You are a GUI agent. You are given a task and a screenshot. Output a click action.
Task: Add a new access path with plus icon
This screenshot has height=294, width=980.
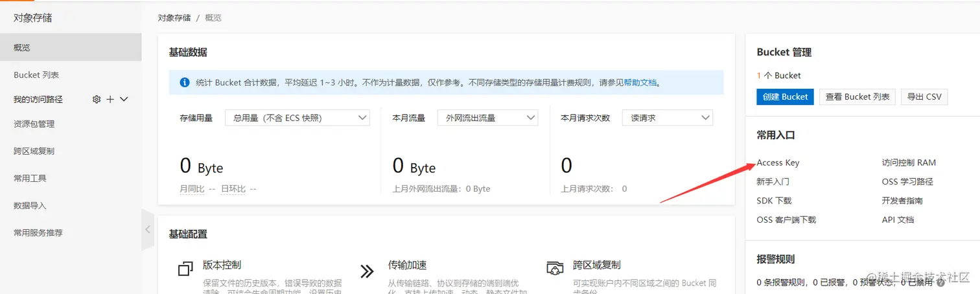point(110,99)
